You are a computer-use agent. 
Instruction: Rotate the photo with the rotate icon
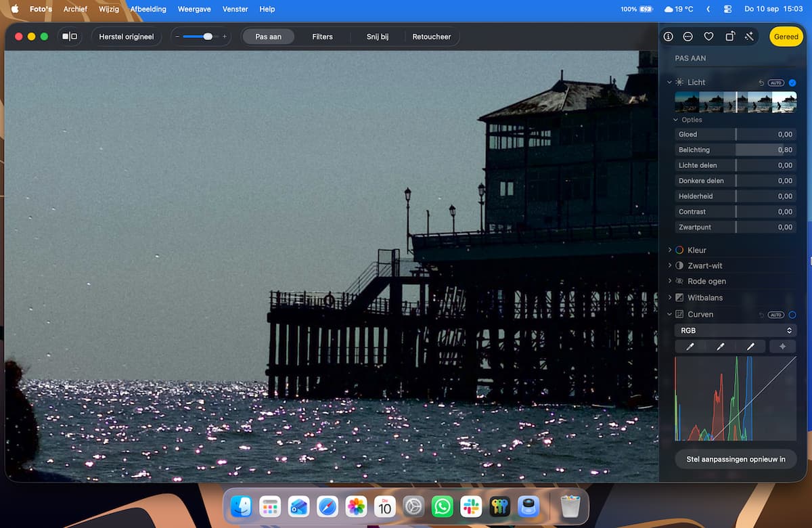[729, 37]
